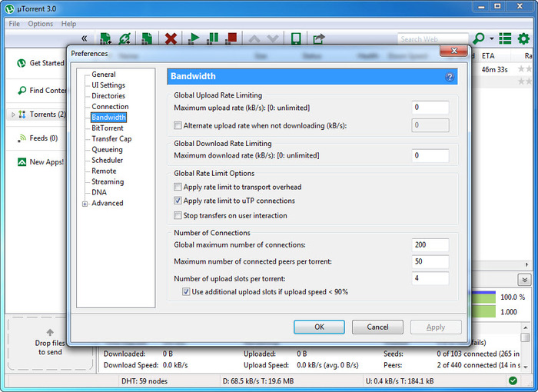
Task: Select Get Started in sidebar
Action: [x=41, y=63]
